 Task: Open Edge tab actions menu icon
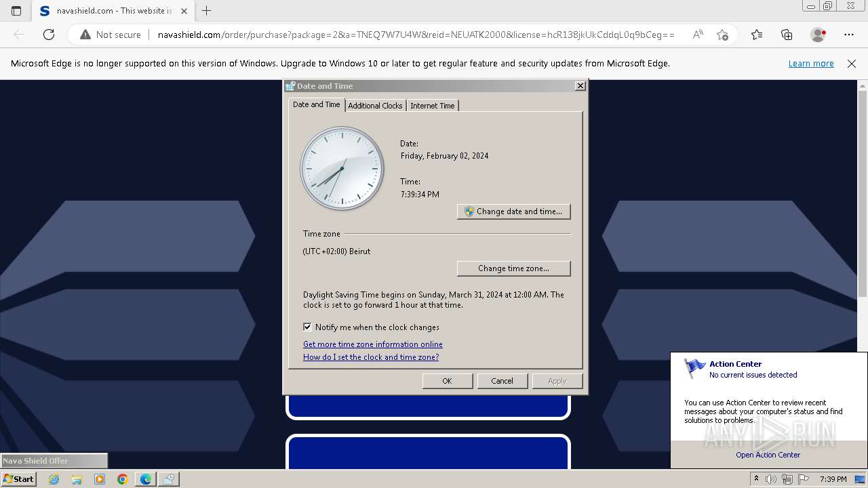(16, 11)
